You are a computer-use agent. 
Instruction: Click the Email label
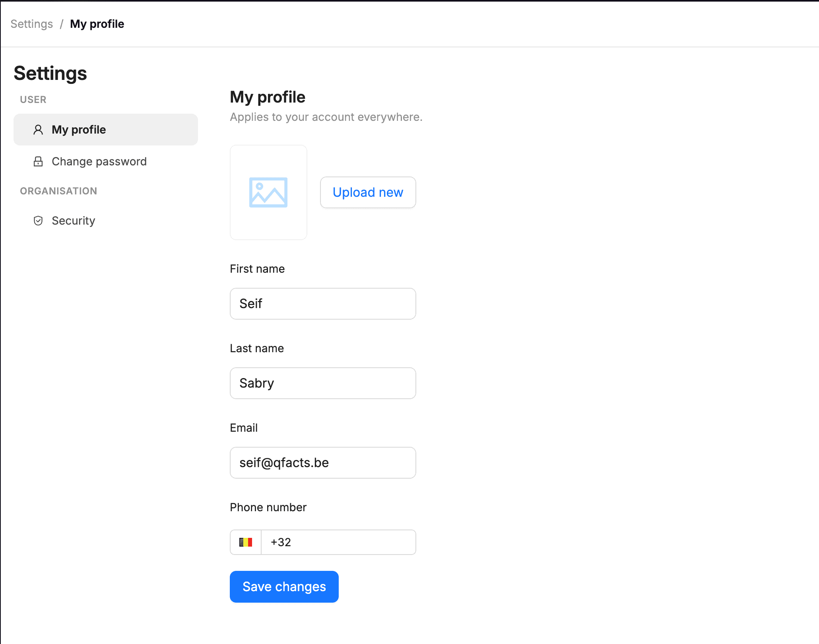tap(244, 428)
